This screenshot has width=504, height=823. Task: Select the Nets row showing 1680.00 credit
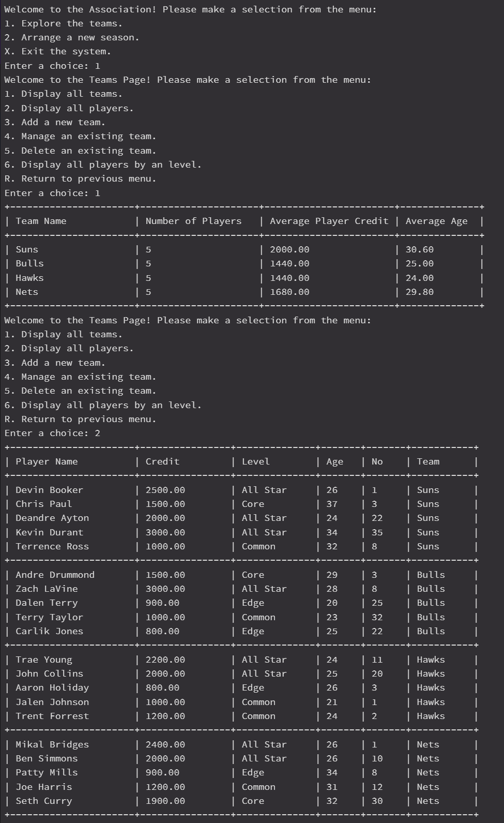[244, 292]
